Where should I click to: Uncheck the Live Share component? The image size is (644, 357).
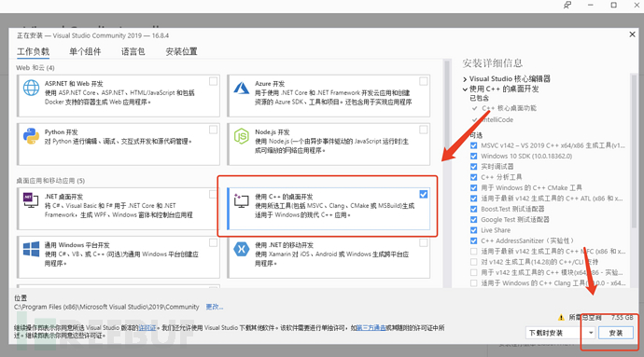(x=473, y=230)
